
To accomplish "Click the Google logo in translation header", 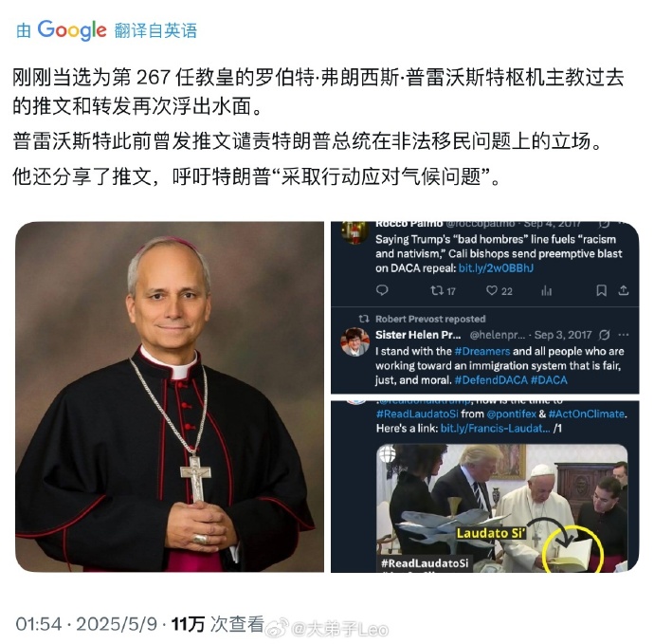I will [72, 30].
